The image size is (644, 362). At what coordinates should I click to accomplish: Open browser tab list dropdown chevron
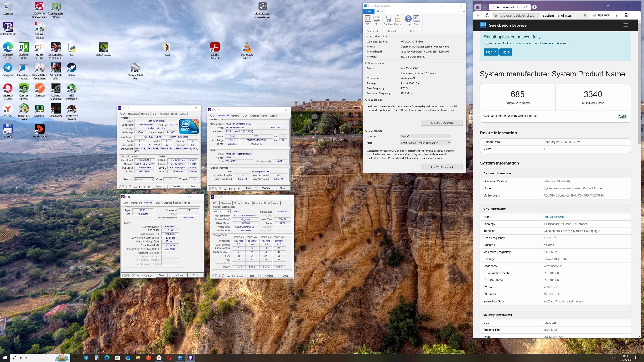point(484,7)
